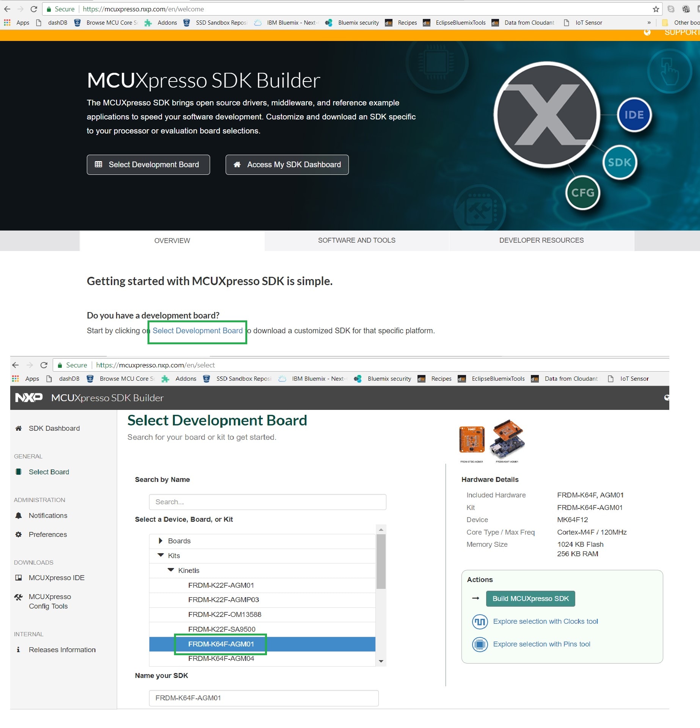Click the Build MCUXpresso SDK button
Image resolution: width=700 pixels, height=728 pixels.
530,598
